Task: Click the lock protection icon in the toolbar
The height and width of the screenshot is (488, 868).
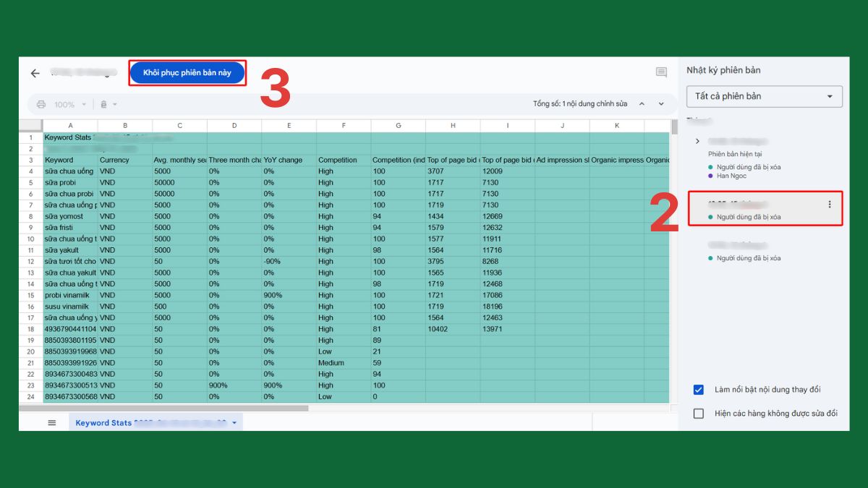Action: click(x=103, y=104)
